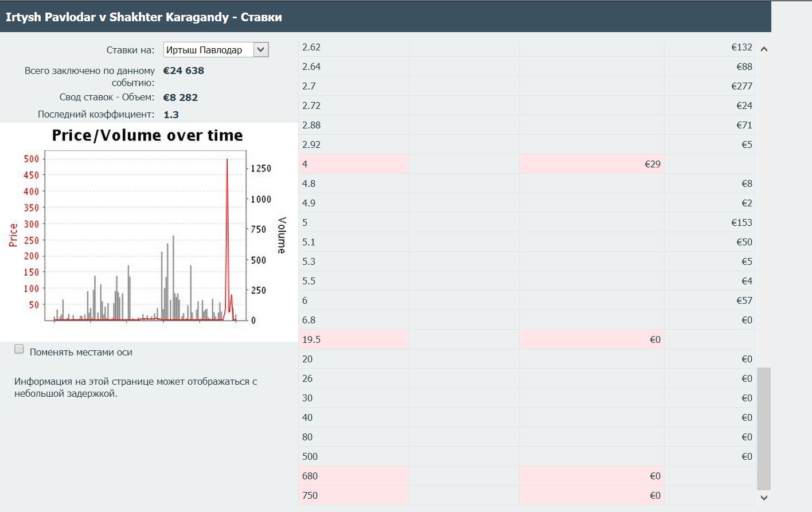Click the amount €50
Screen dimensions: 812x512
(744, 242)
